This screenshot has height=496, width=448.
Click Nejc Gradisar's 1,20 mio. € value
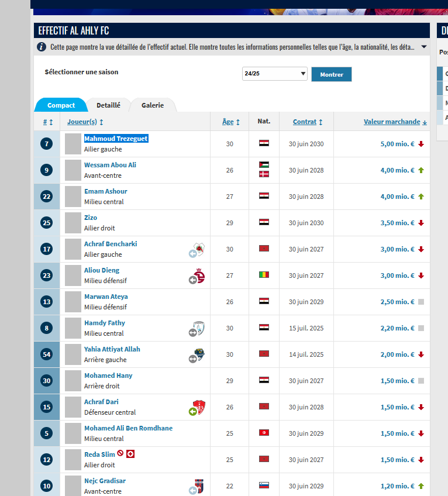point(397,486)
